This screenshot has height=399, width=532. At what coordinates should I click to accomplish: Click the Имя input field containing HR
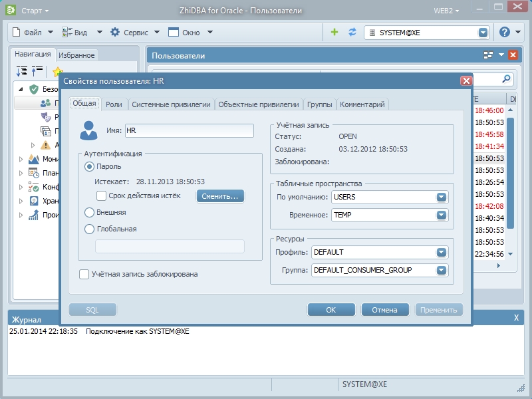tap(190, 130)
